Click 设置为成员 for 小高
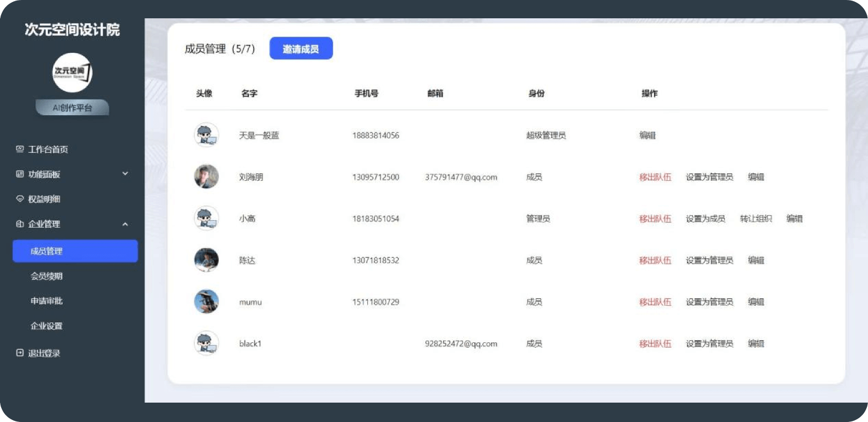Screen dimensions: 868x422 tap(705, 219)
